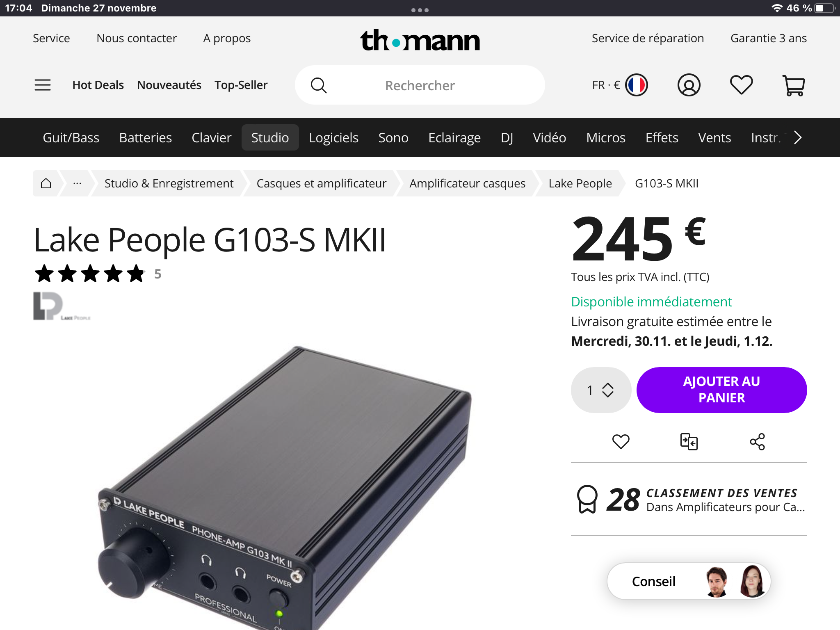Open the hamburger menu icon

pos(43,85)
